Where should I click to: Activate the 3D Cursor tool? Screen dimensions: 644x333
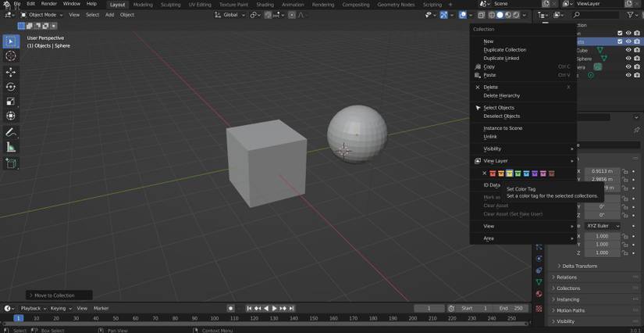pyautogui.click(x=11, y=56)
